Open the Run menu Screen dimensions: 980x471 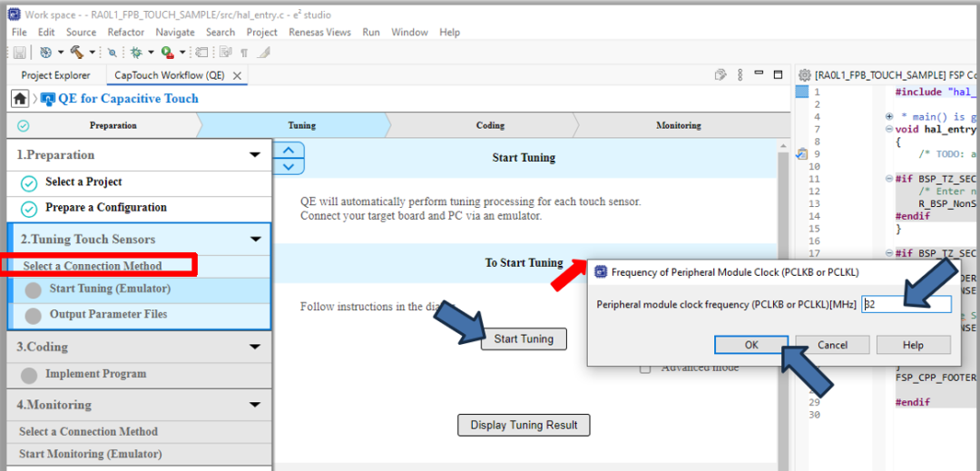(x=371, y=32)
